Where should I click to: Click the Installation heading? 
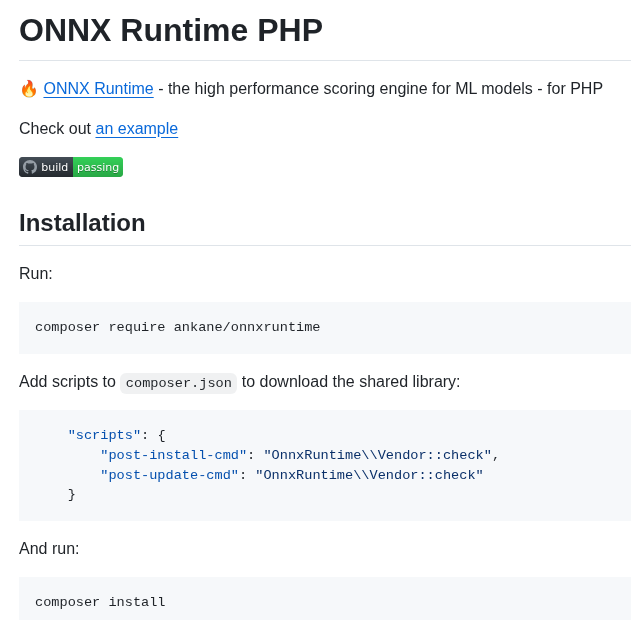tap(82, 222)
